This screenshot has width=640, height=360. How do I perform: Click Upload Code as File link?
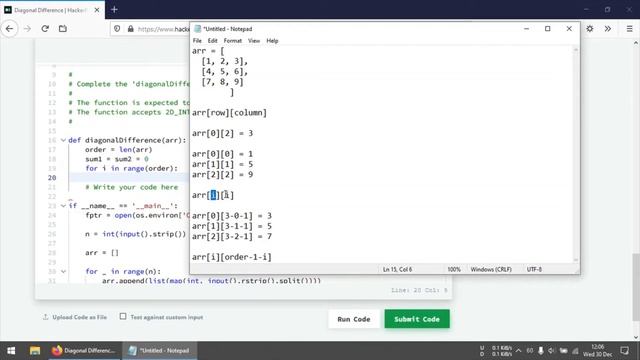tap(75, 317)
